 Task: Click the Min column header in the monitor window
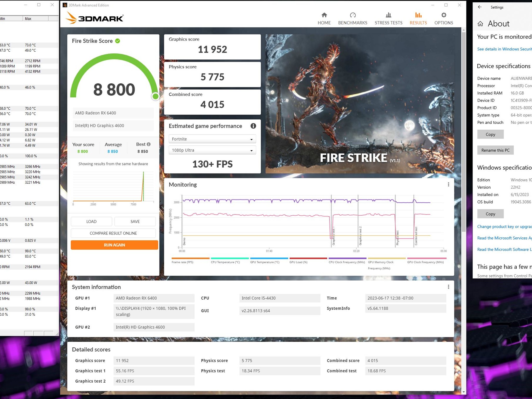[11, 18]
